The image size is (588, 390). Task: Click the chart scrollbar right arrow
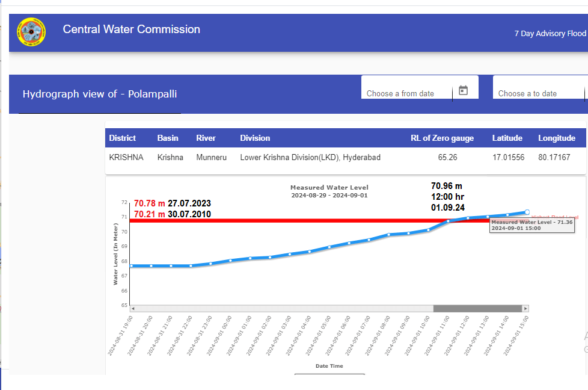525,308
